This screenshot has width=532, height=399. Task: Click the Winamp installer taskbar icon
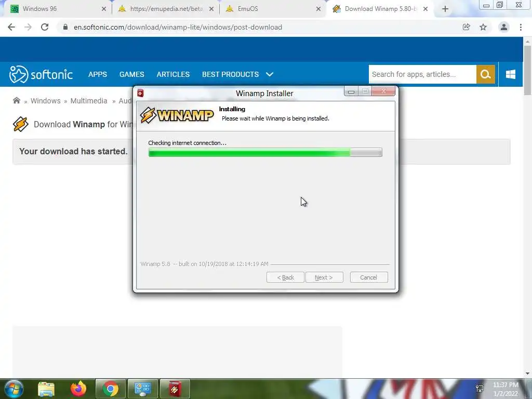(175, 389)
